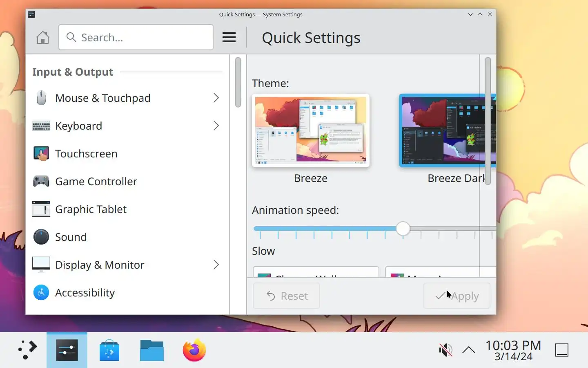Image resolution: width=588 pixels, height=368 pixels.
Task: Click the animation speed slider handle
Action: click(x=403, y=229)
